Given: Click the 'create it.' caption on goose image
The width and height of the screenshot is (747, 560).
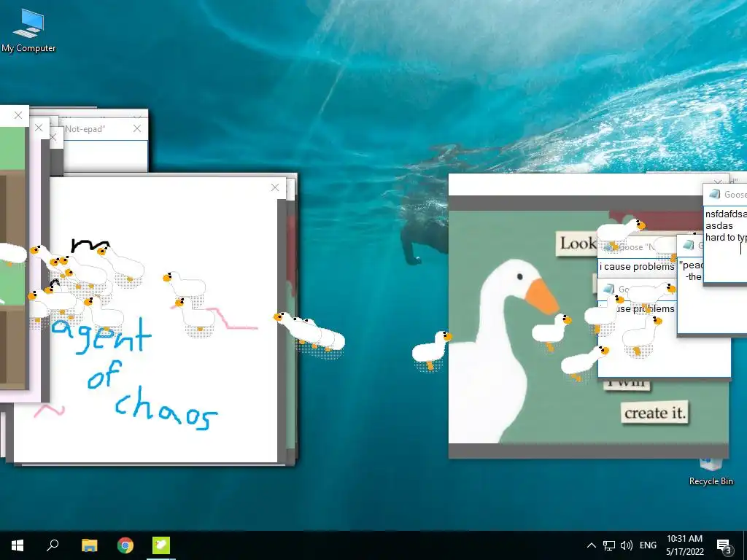Looking at the screenshot, I should click(655, 413).
